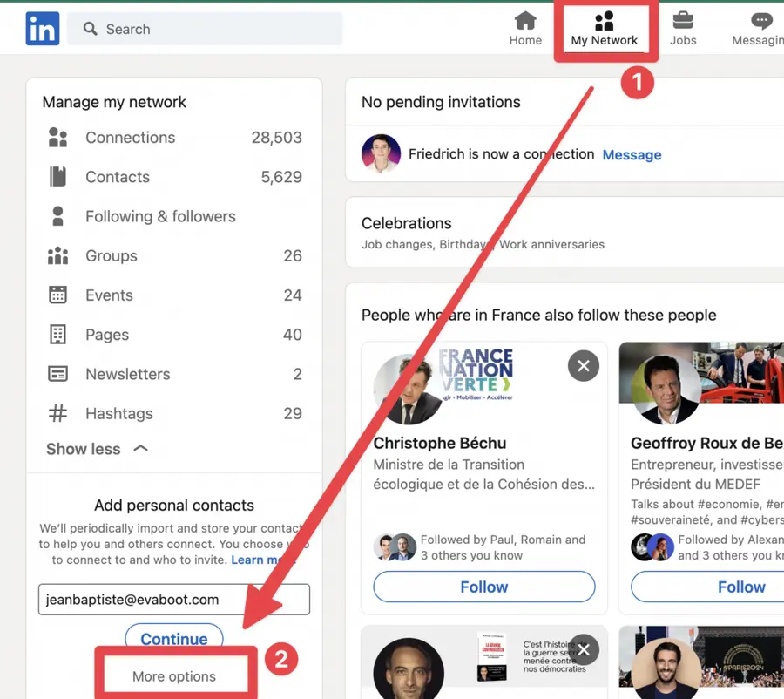Select the Following & followers icon
The height and width of the screenshot is (699, 784).
click(x=57, y=216)
